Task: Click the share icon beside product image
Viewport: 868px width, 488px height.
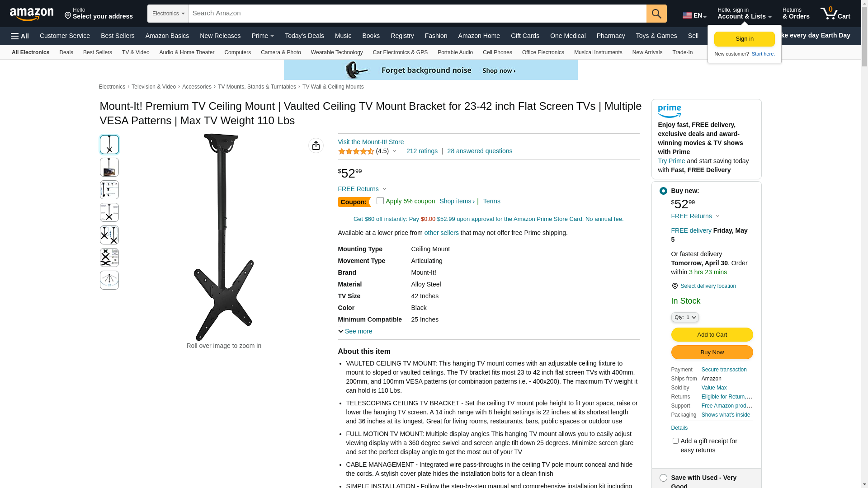Action: pyautogui.click(x=316, y=145)
